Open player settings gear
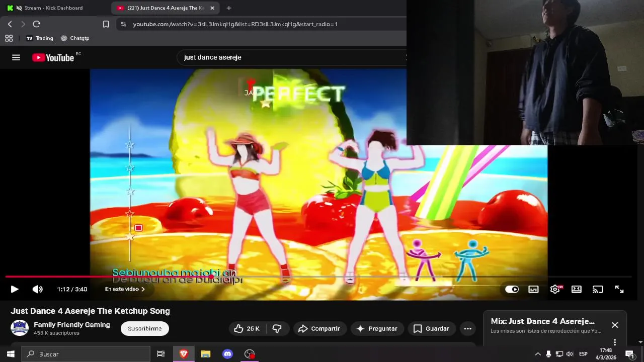 555,289
